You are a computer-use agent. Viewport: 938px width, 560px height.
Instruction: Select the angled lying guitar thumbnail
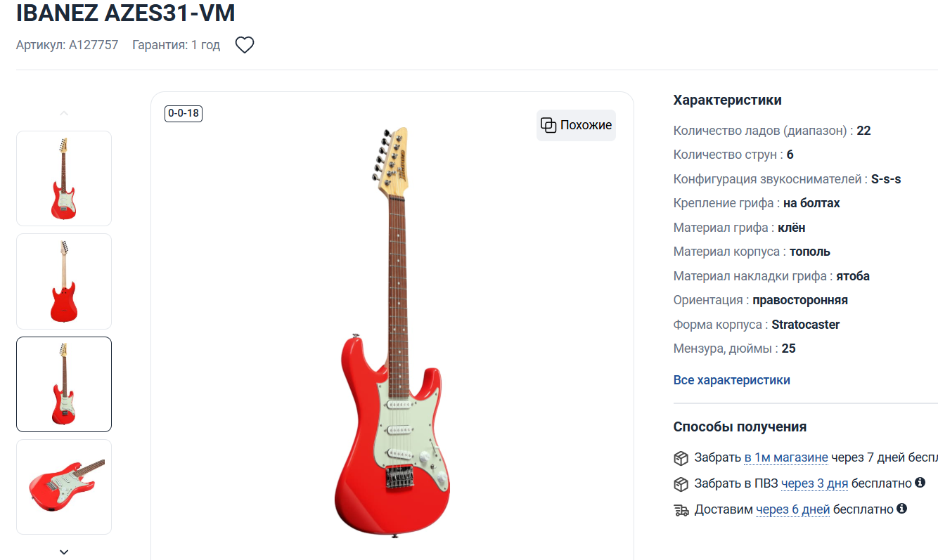click(x=64, y=487)
